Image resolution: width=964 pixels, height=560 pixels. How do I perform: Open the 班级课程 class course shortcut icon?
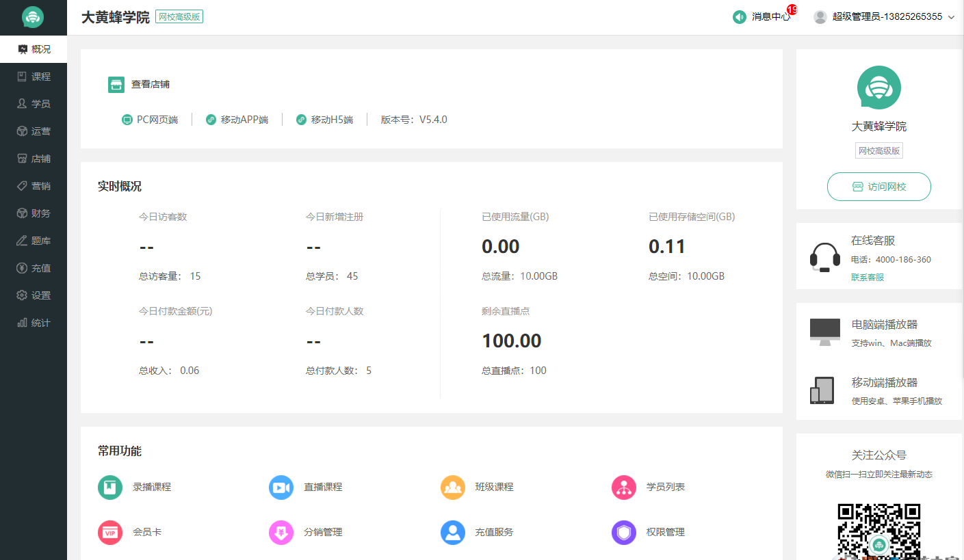[x=453, y=488]
